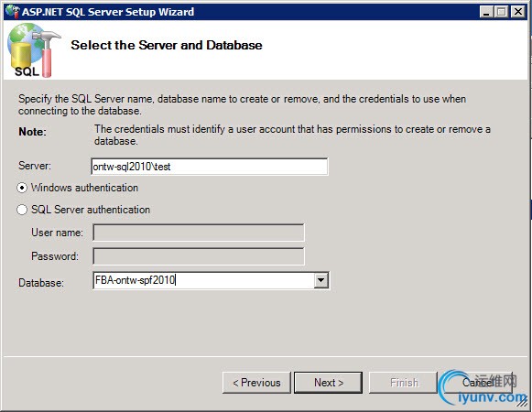
Task: Click the Finish button
Action: point(403,383)
